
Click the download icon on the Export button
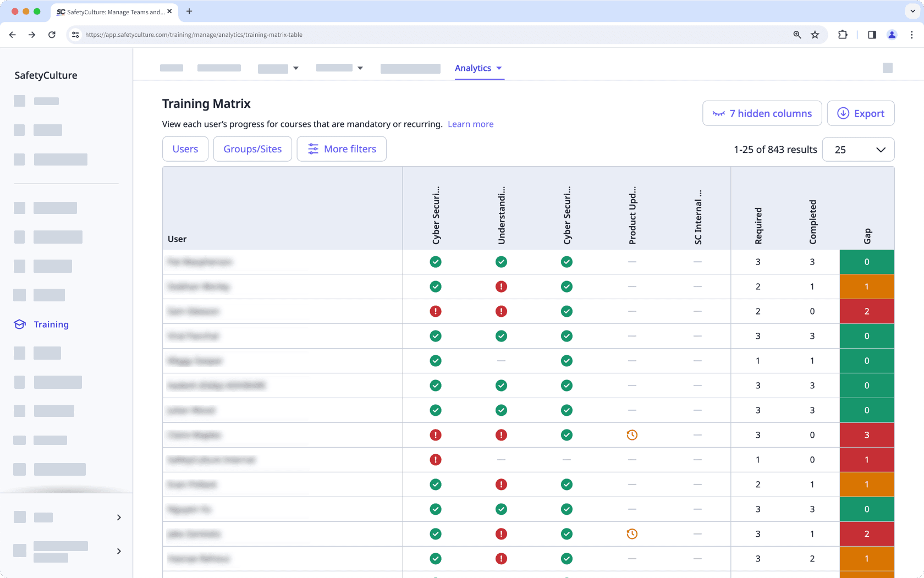click(844, 113)
